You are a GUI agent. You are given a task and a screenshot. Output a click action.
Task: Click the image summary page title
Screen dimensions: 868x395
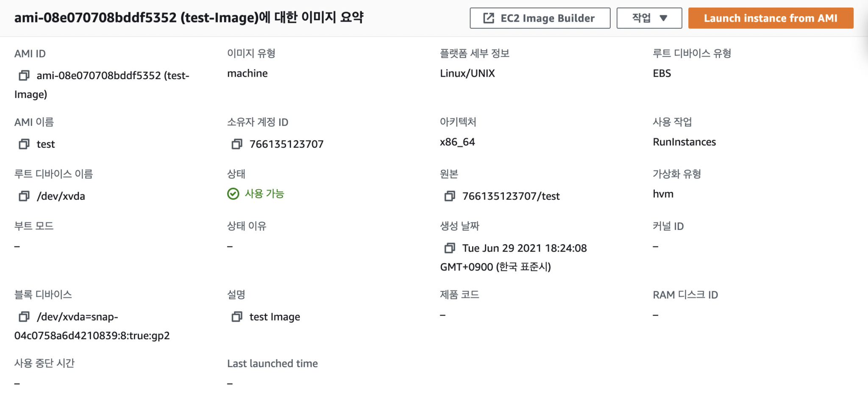pos(189,17)
